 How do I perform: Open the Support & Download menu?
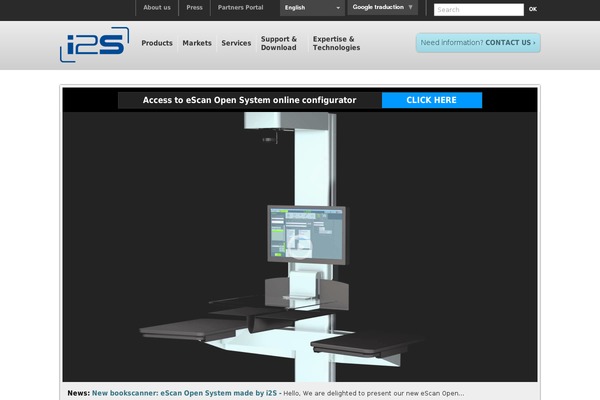point(279,43)
